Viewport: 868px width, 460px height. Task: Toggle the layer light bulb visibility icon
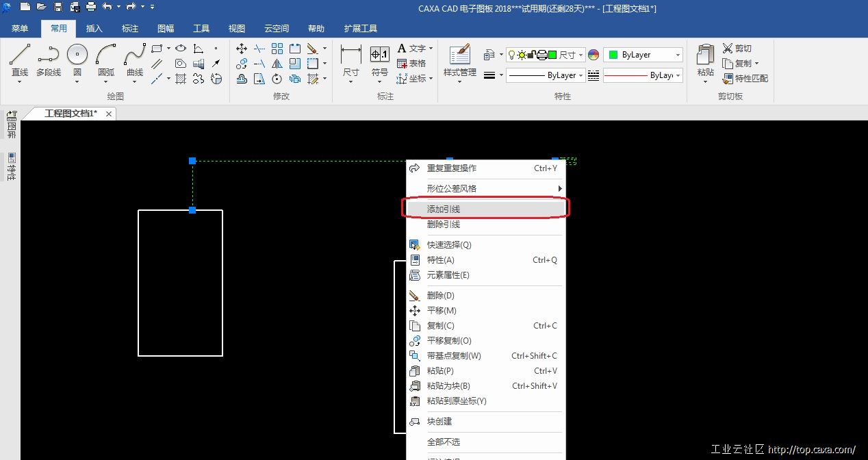(x=511, y=55)
